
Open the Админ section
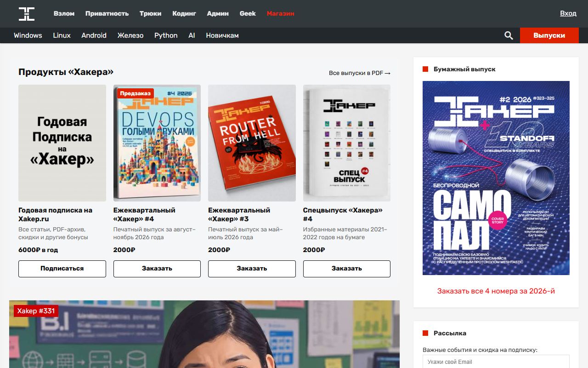pyautogui.click(x=218, y=13)
